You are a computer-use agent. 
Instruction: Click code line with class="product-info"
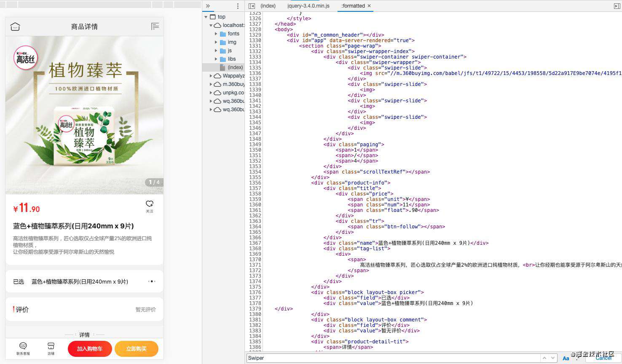coord(351,183)
